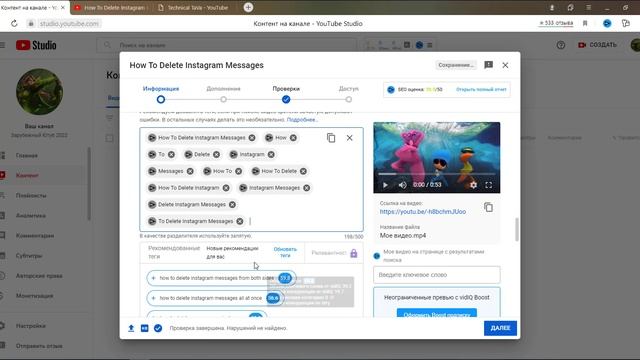This screenshot has width=640, height=360.
Task: Enter fullscreen on video preview
Action: [489, 185]
